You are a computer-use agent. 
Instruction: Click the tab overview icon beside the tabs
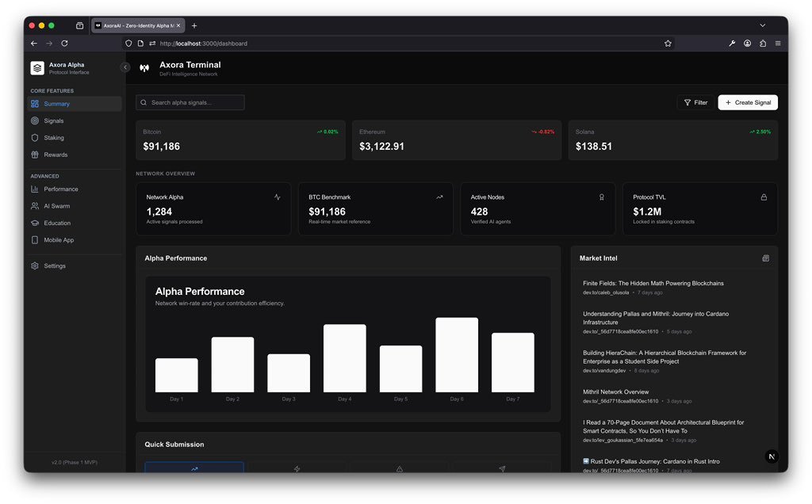click(x=80, y=25)
